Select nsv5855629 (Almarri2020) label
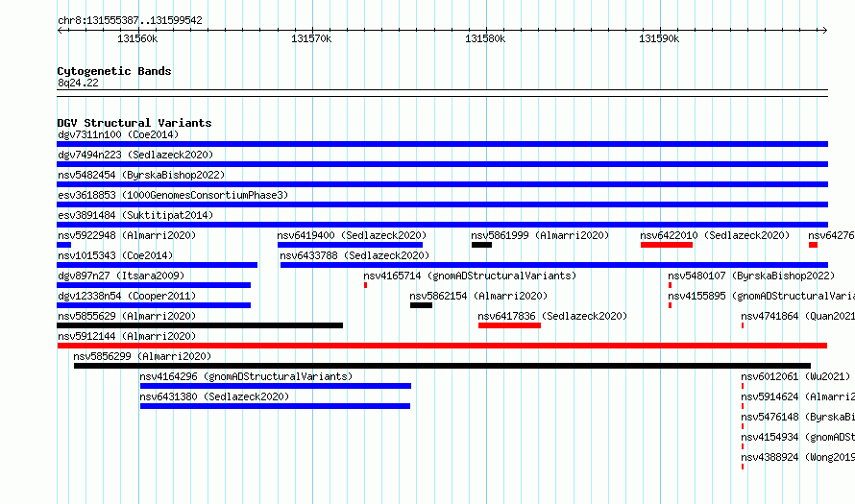Screen dimensions: 855x504 click(127, 316)
